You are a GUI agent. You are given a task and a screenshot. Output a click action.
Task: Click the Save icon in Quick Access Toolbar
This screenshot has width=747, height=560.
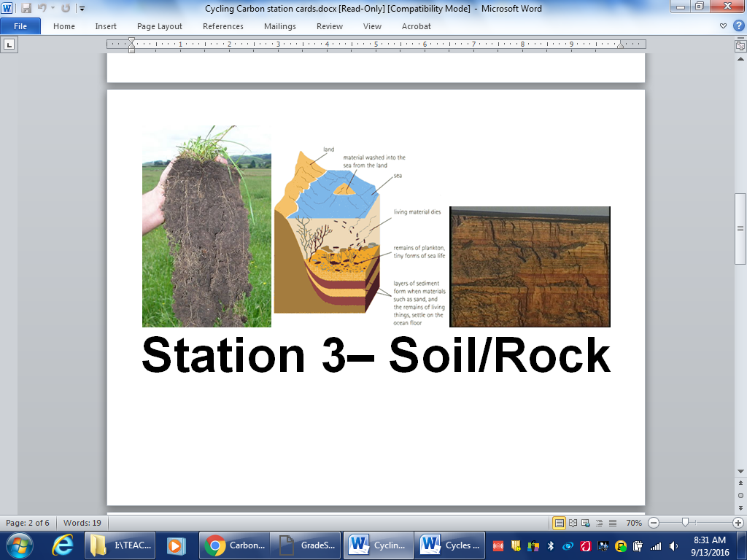pyautogui.click(x=26, y=8)
